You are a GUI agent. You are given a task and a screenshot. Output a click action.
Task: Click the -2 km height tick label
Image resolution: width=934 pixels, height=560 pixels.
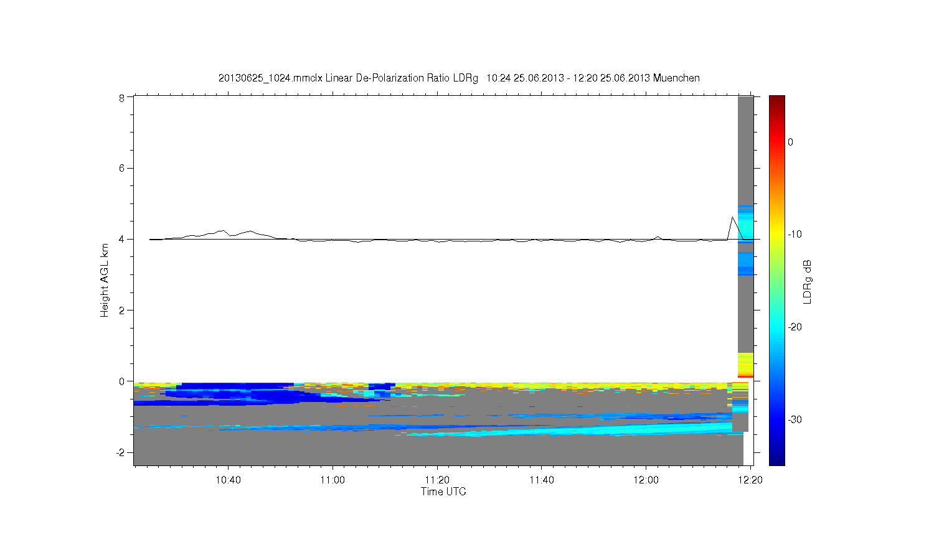tap(120, 452)
